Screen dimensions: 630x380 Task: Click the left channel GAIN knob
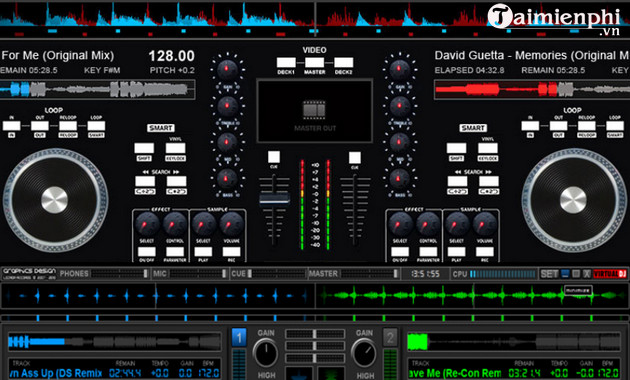pyautogui.click(x=227, y=69)
